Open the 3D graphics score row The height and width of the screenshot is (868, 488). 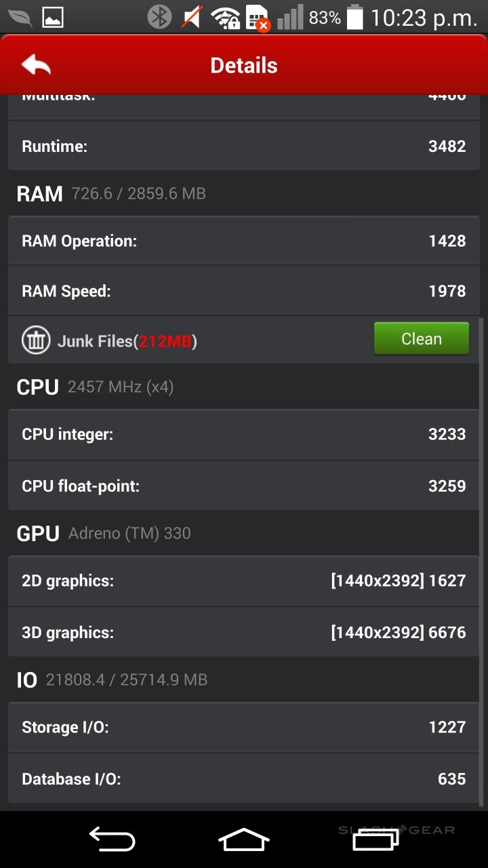coord(244,632)
